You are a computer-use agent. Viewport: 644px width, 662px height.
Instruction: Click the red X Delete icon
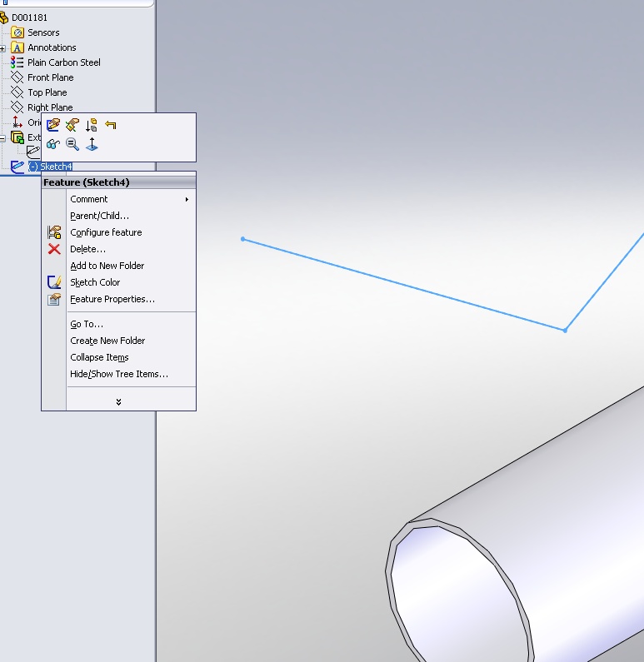[54, 249]
